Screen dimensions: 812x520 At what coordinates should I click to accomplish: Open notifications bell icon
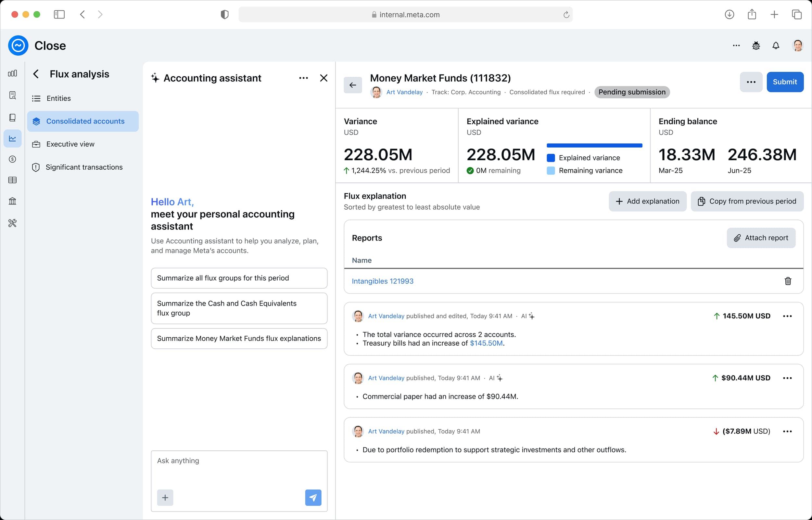click(776, 45)
